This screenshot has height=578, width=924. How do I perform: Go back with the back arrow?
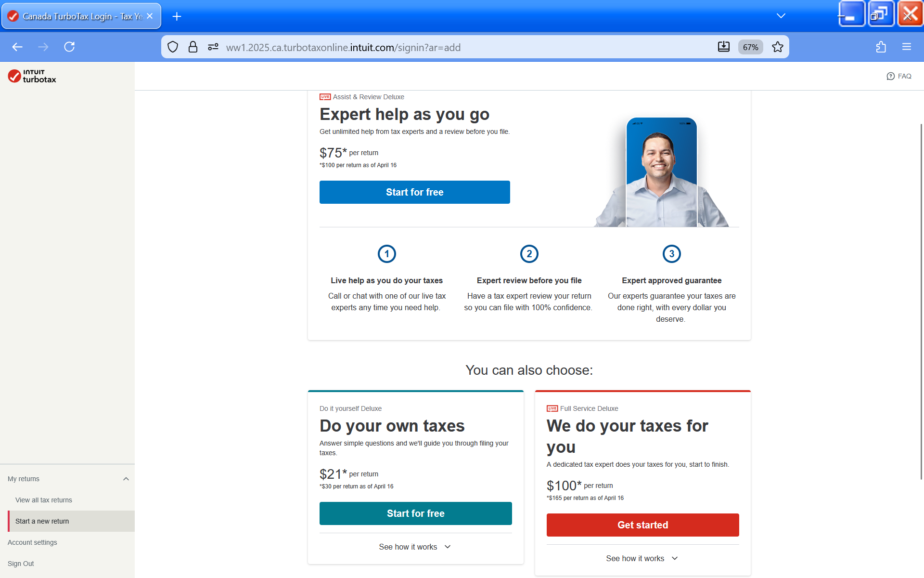coord(17,47)
